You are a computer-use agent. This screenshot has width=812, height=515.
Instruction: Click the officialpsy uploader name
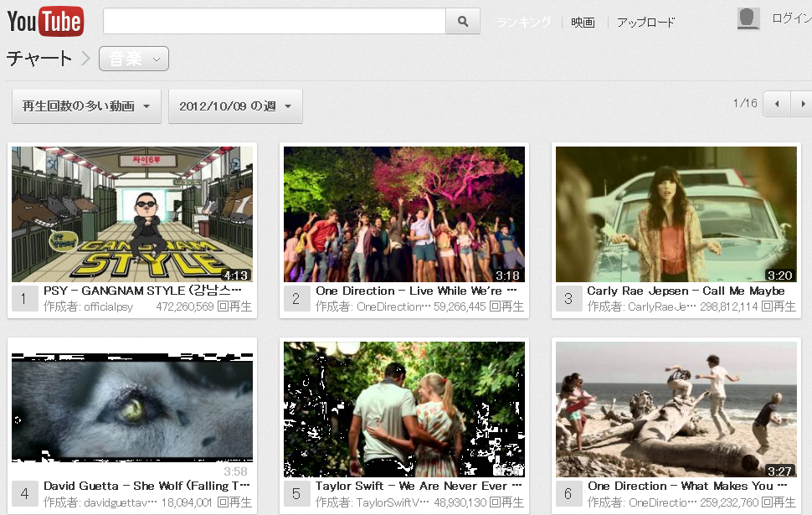[108, 306]
